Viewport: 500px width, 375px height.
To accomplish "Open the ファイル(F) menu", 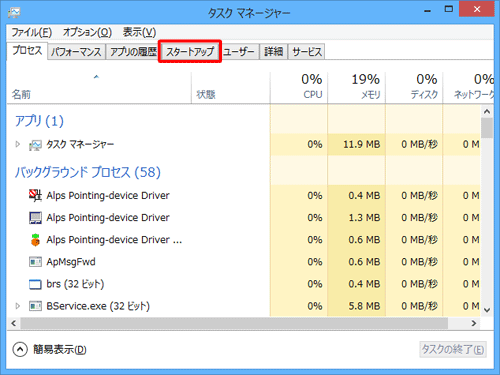I will 32,32.
